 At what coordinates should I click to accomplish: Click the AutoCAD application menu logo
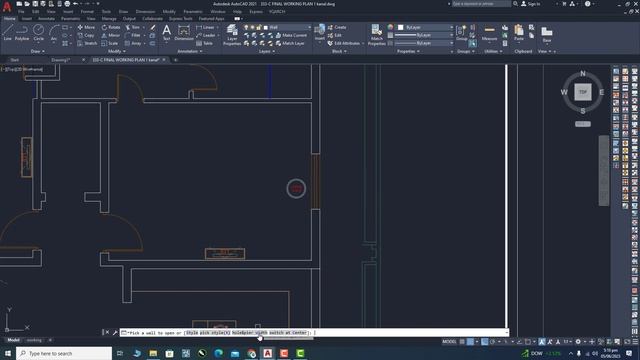tap(7, 6)
